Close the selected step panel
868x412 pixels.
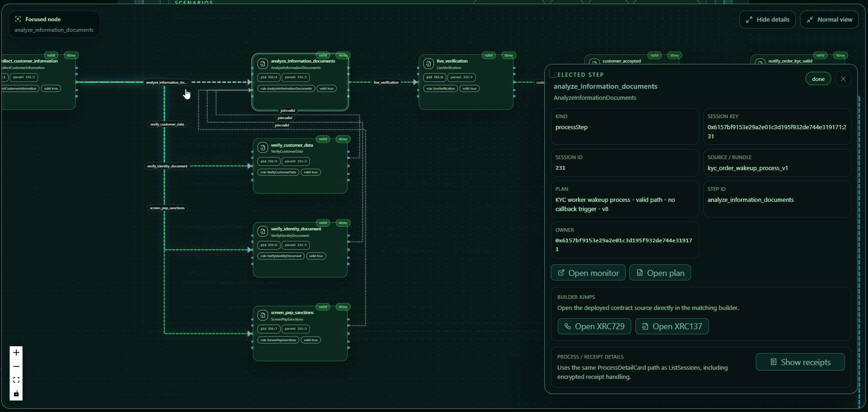point(843,79)
